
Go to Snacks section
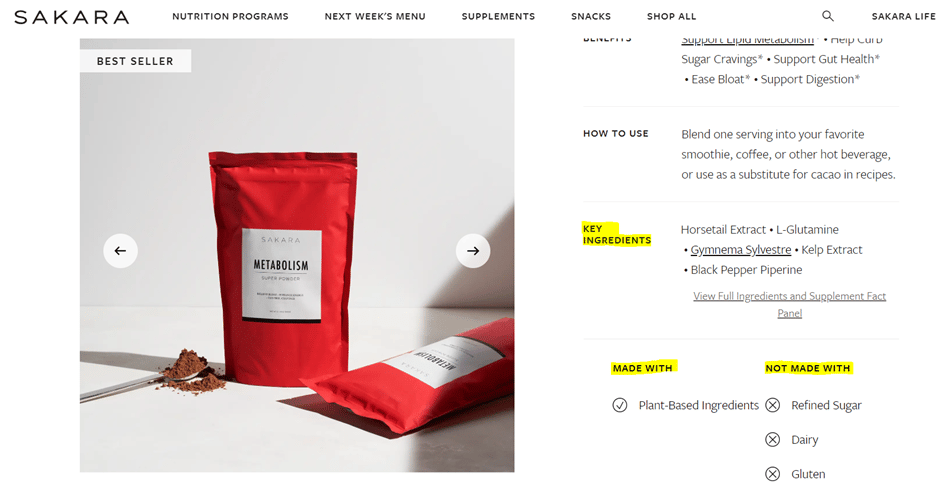[x=591, y=16]
